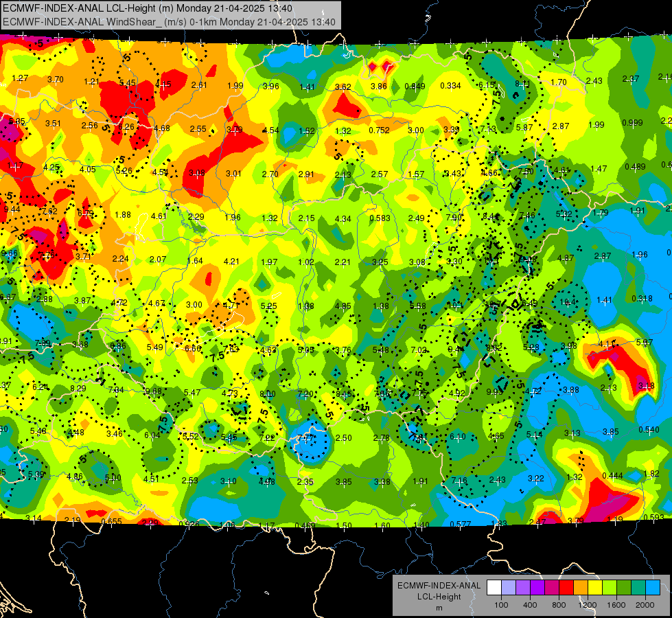Screen dimensions: 672x618
Task: Click the wind shear value 2.35
Action: coord(305,482)
